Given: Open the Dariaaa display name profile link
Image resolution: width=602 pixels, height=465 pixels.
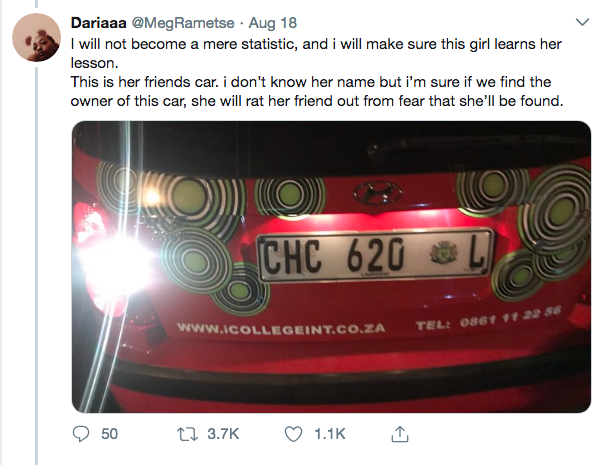Looking at the screenshot, I should (x=104, y=22).
